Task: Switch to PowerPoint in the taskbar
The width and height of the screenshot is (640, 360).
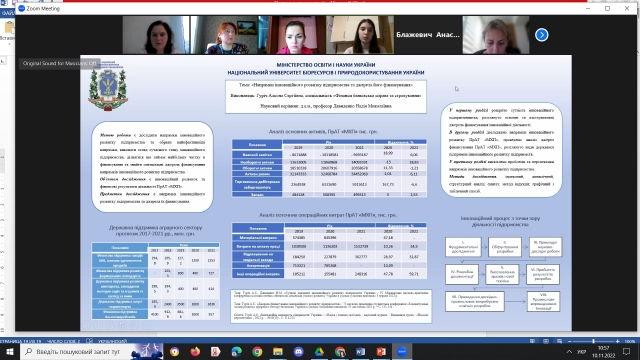Action: point(381,351)
